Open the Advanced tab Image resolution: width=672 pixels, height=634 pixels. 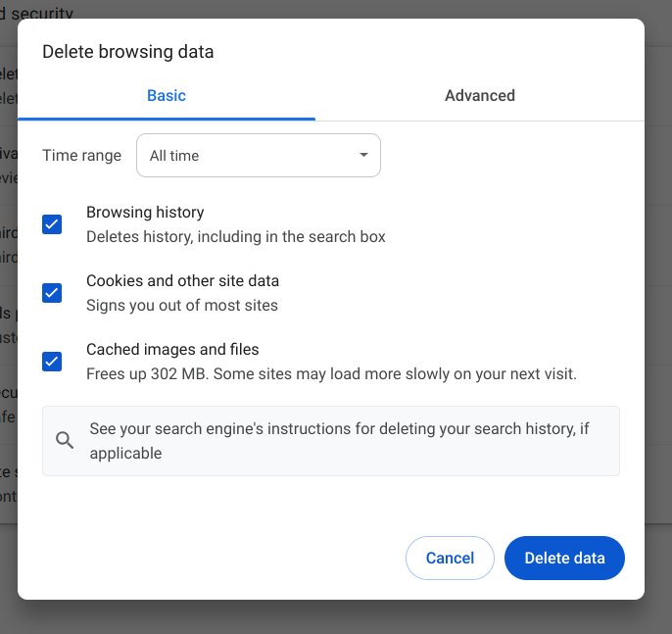pyautogui.click(x=480, y=96)
